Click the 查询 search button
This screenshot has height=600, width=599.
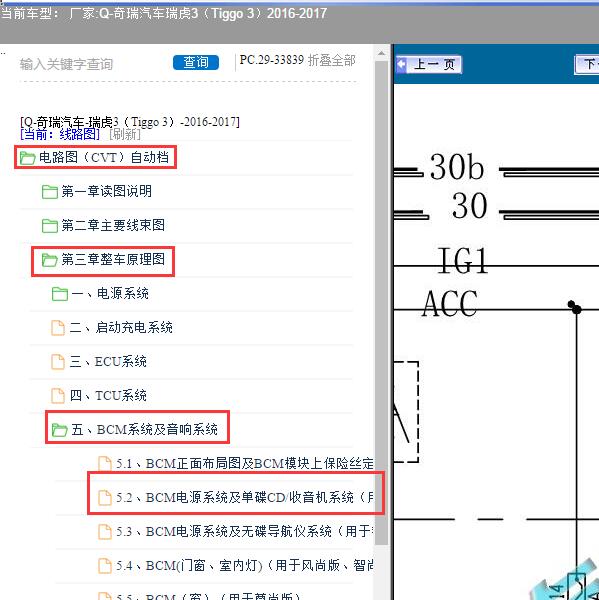pyautogui.click(x=196, y=62)
